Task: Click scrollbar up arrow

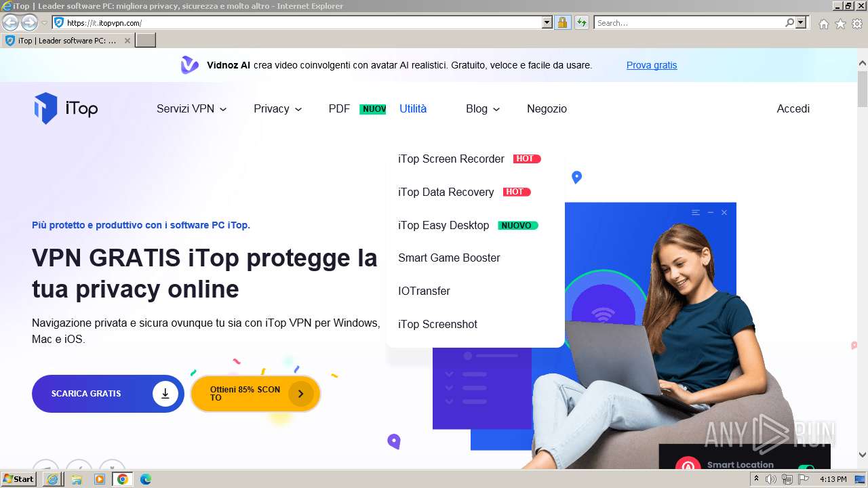Action: pos(863,62)
